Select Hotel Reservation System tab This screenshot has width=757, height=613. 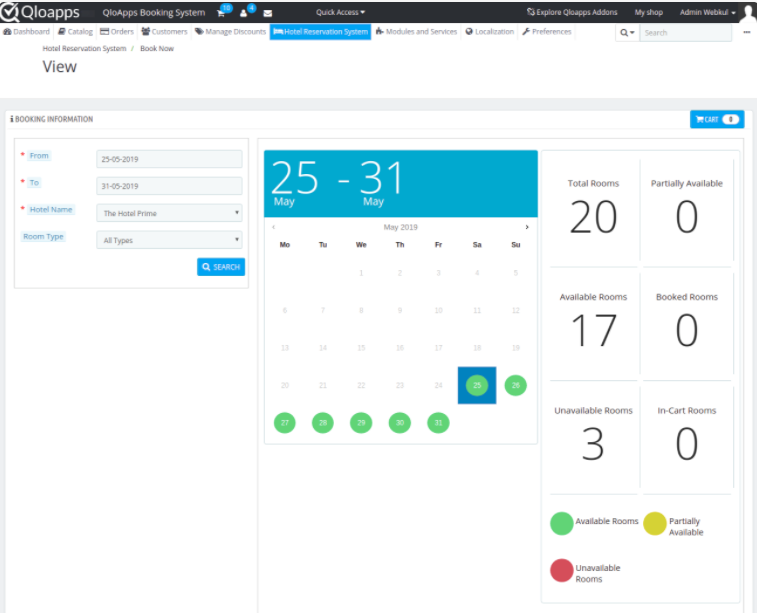(x=321, y=32)
